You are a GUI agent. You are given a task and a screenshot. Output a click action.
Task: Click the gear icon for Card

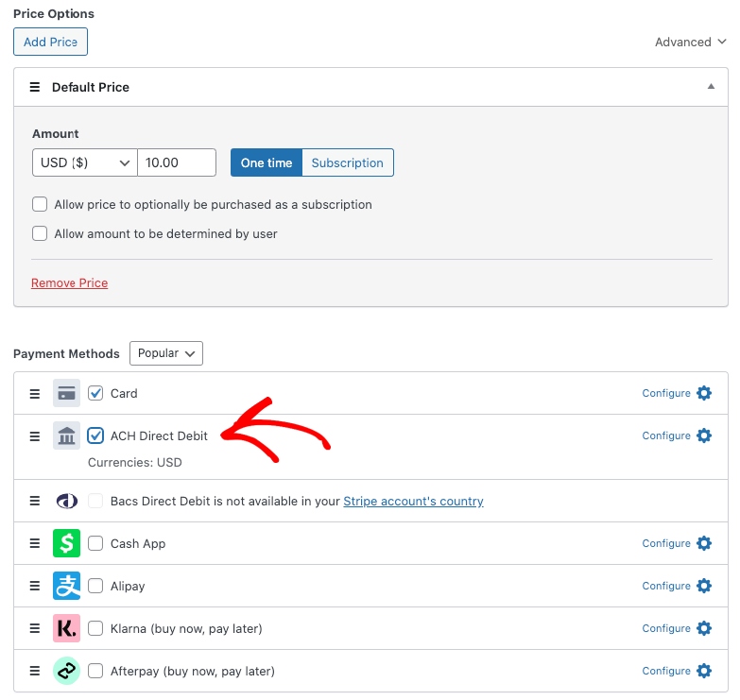click(x=704, y=393)
